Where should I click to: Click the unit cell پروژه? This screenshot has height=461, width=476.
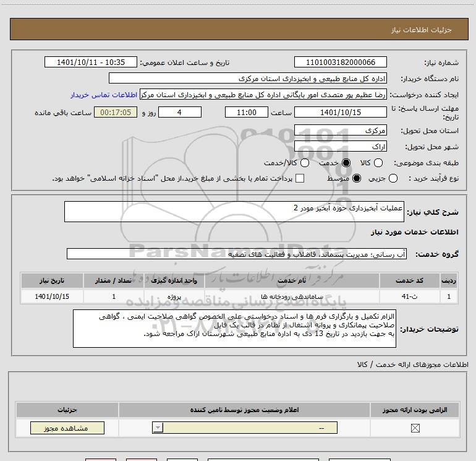pyautogui.click(x=174, y=296)
